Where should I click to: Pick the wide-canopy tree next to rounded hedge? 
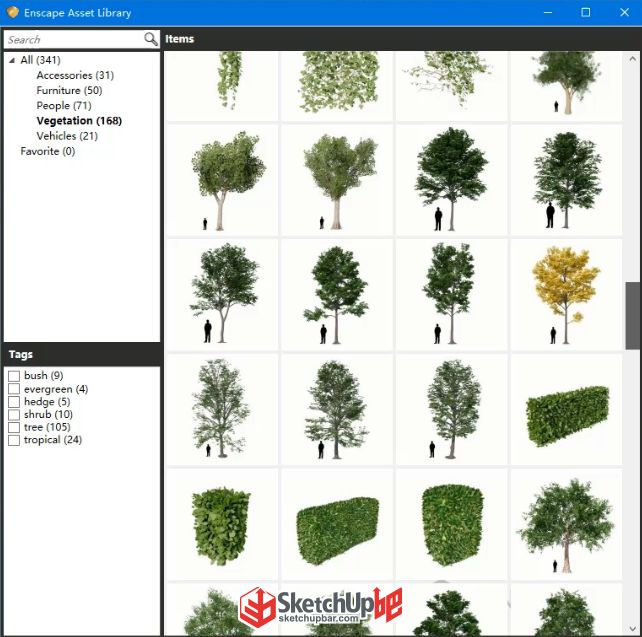click(566, 524)
